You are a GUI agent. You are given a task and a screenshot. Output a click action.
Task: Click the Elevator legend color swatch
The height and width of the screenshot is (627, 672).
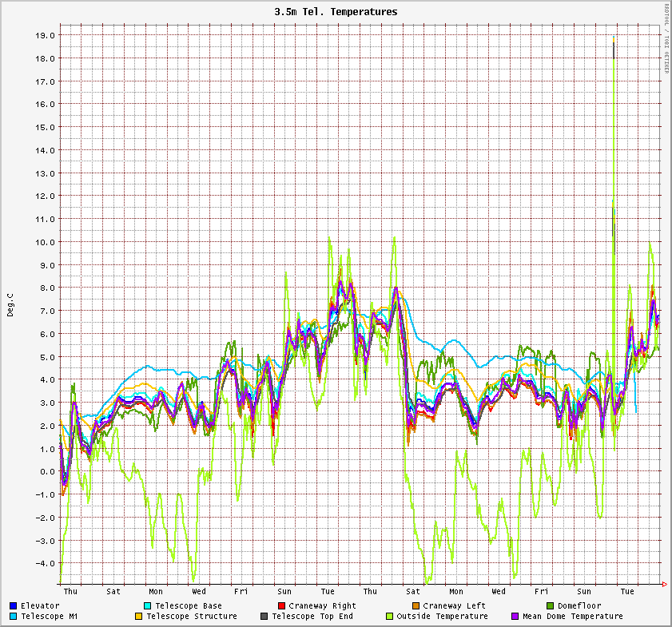coord(14,606)
